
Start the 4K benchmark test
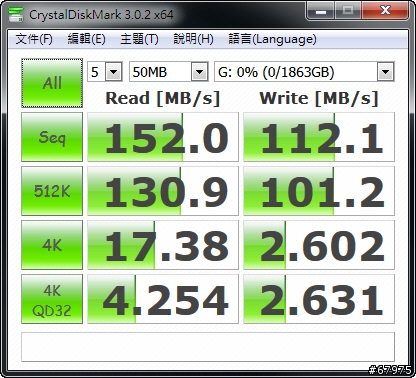[x=52, y=245]
